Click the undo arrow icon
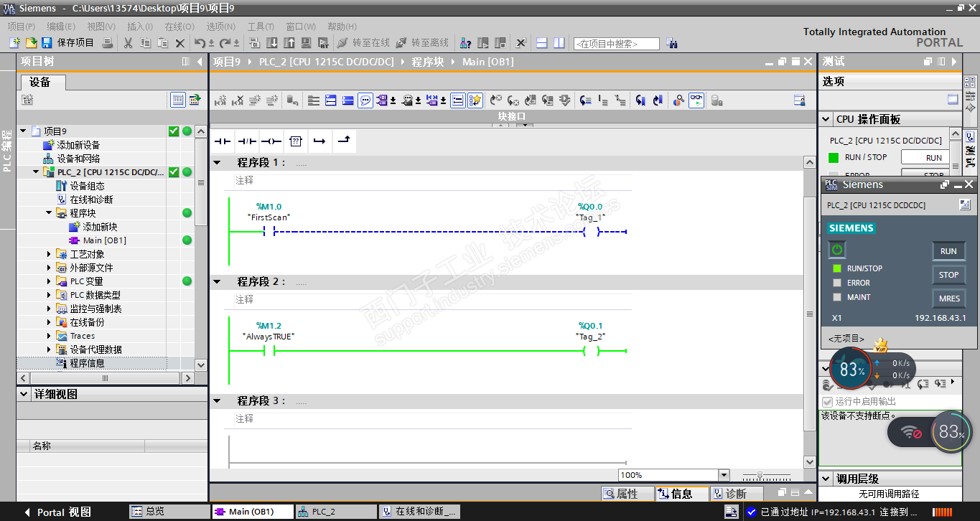The width and height of the screenshot is (980, 521). click(200, 43)
